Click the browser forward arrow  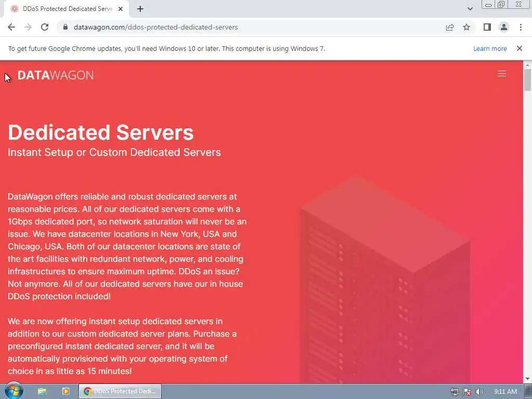pyautogui.click(x=28, y=27)
